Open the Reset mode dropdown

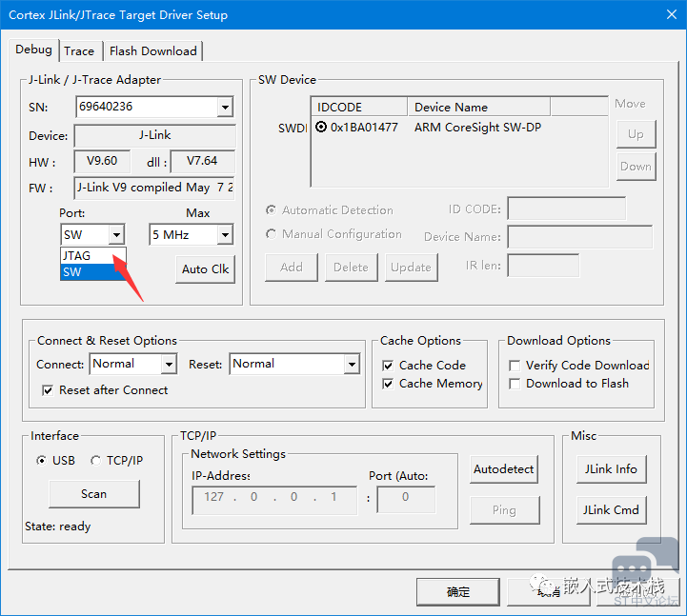pos(352,364)
